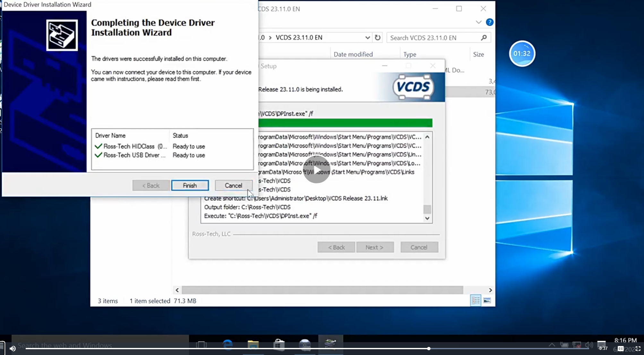This screenshot has height=355, width=644.
Task: Click the network icon in system tray
Action: click(577, 345)
